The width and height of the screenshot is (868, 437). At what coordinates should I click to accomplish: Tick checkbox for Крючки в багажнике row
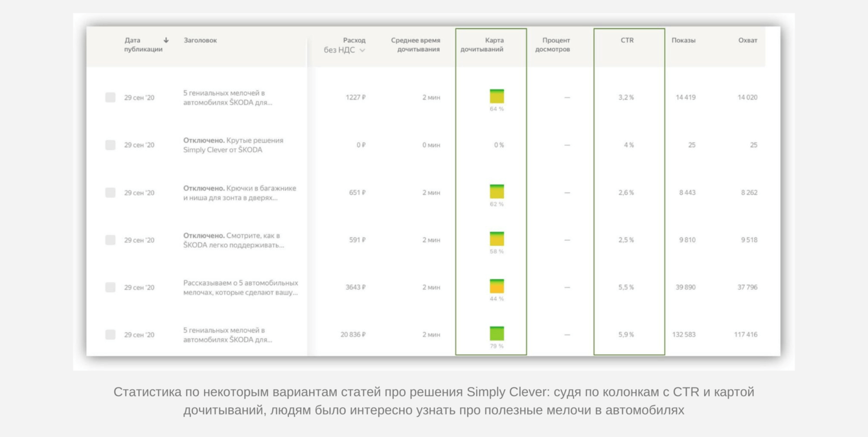tap(110, 192)
